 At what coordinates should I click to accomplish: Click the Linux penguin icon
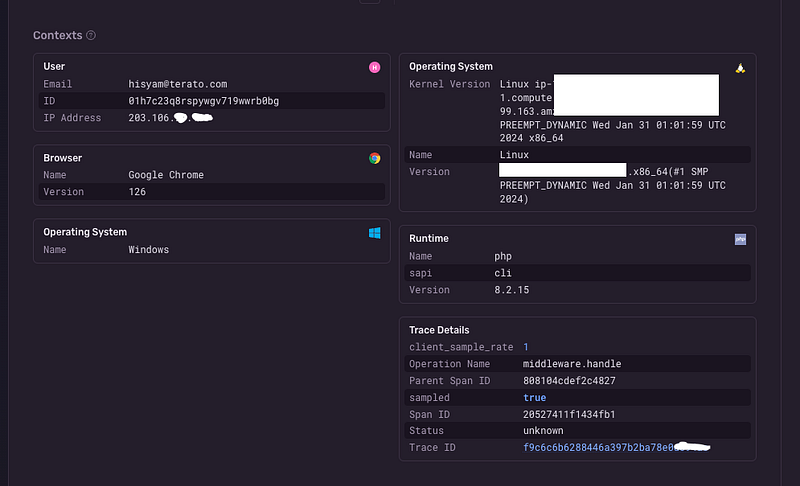click(x=740, y=68)
